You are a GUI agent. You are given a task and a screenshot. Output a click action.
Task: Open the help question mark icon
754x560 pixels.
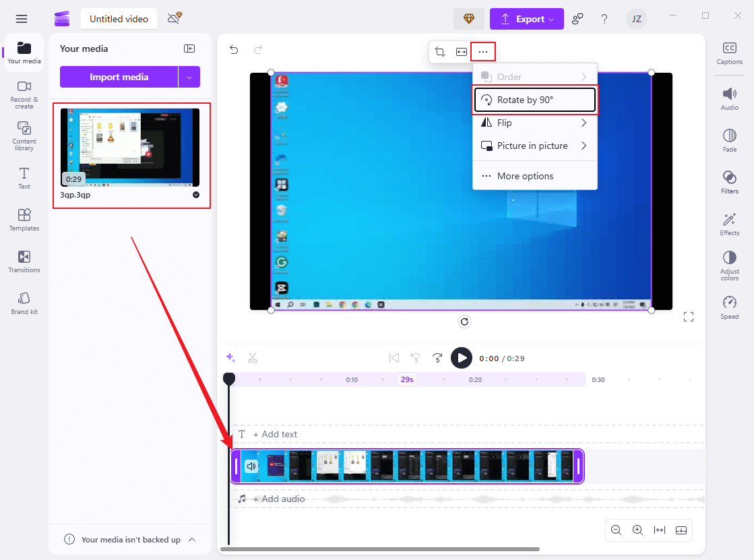(x=604, y=19)
